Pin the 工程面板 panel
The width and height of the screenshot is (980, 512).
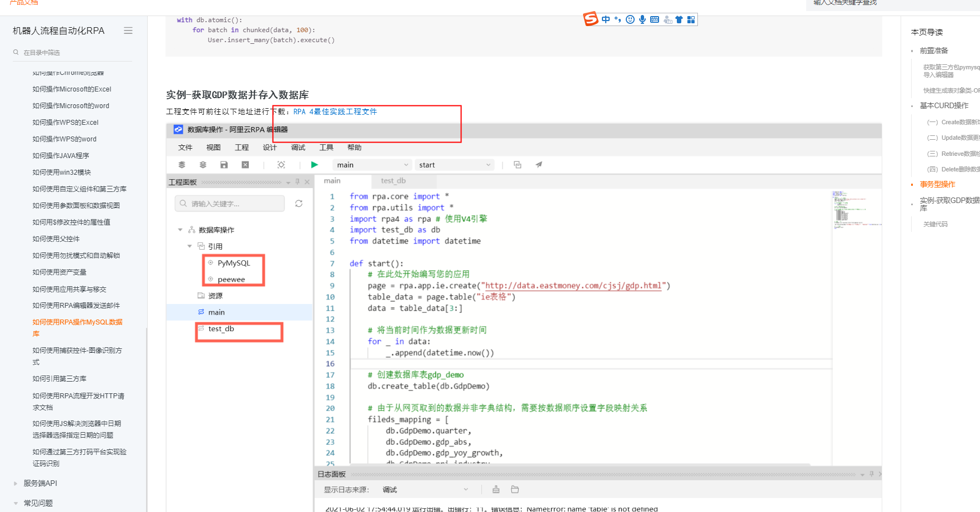[x=298, y=182]
